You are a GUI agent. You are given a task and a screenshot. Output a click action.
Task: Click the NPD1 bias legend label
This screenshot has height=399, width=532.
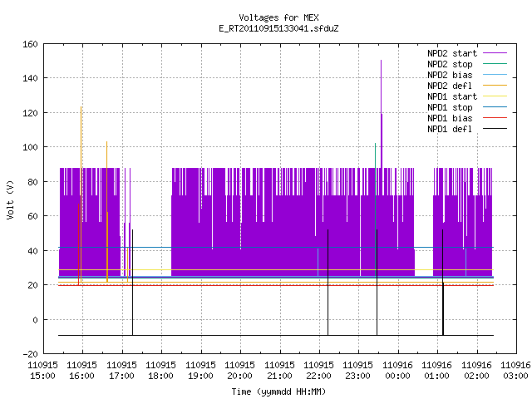point(450,118)
